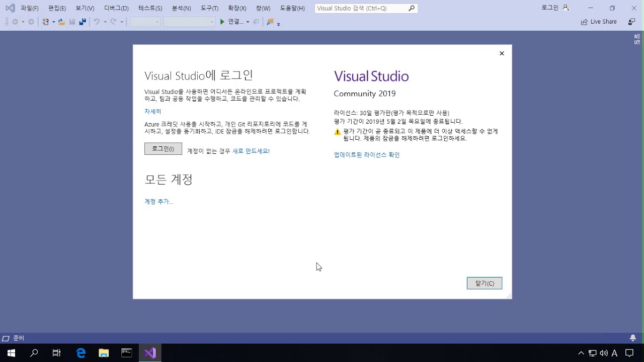
Task: Open the 테스트(S) menu
Action: [150, 8]
